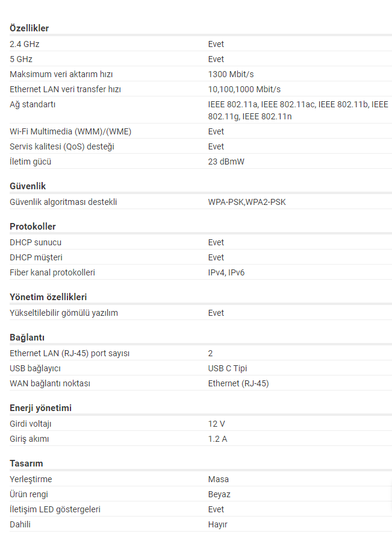The image size is (392, 534).
Task: Select the 2.4 GHz row label
Action: (25, 44)
